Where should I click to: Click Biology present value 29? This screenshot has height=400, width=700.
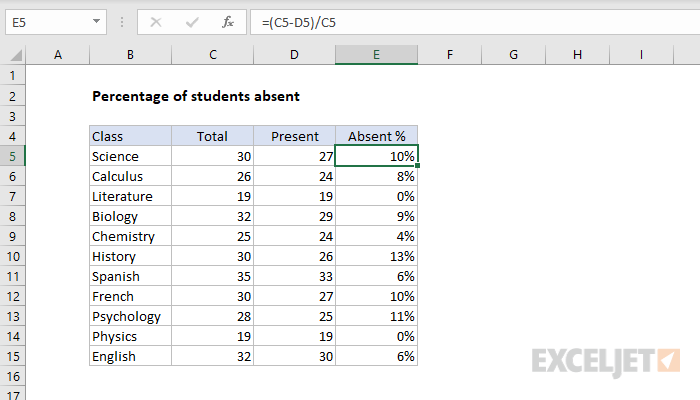click(294, 217)
